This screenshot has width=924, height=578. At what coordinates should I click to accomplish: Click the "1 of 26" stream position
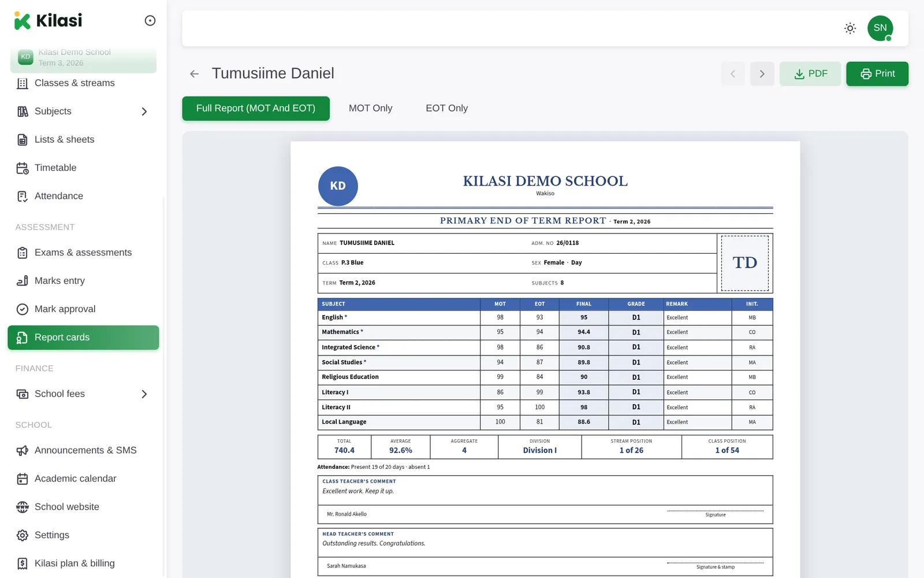(631, 451)
